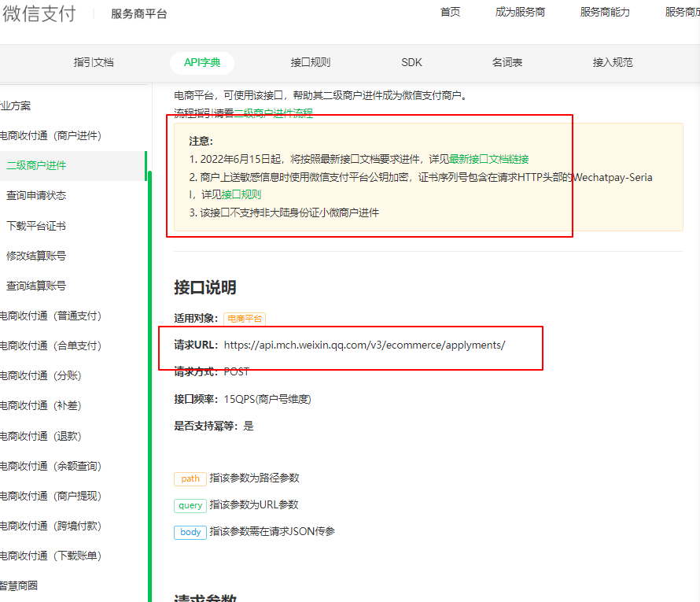The width and height of the screenshot is (700, 602).
Task: Expand 电商收付通（商户进件） sidebar section
Action: coord(50,135)
